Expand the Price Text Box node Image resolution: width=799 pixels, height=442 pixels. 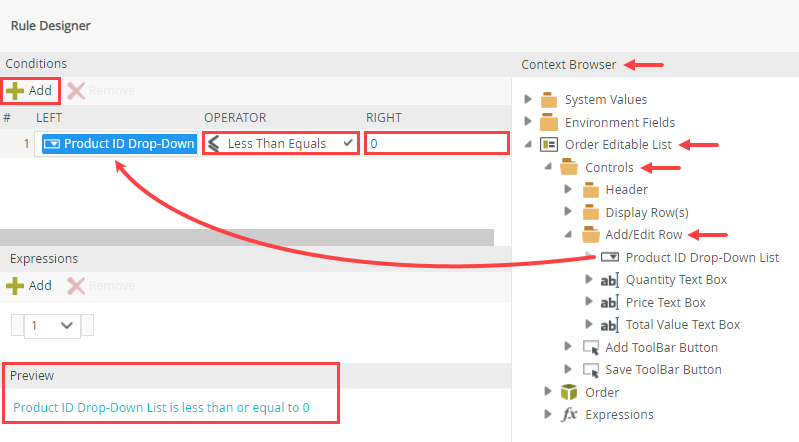point(589,301)
